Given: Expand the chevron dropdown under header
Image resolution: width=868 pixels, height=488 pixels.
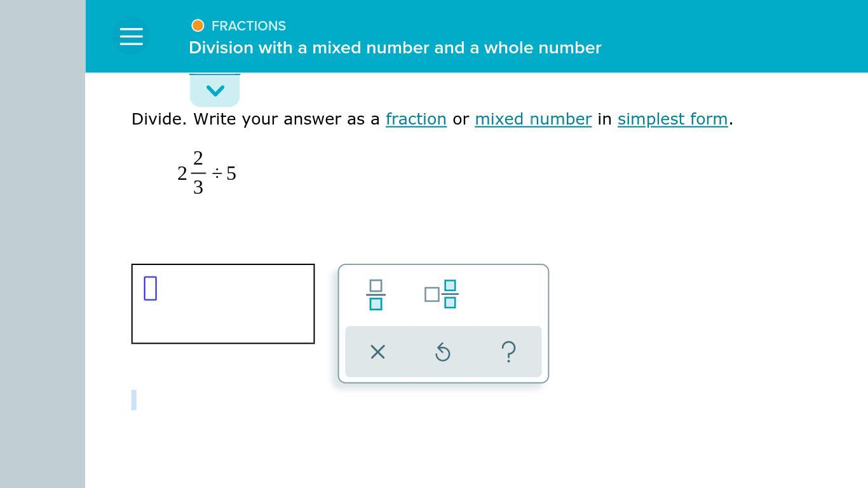Looking at the screenshot, I should click(x=215, y=90).
